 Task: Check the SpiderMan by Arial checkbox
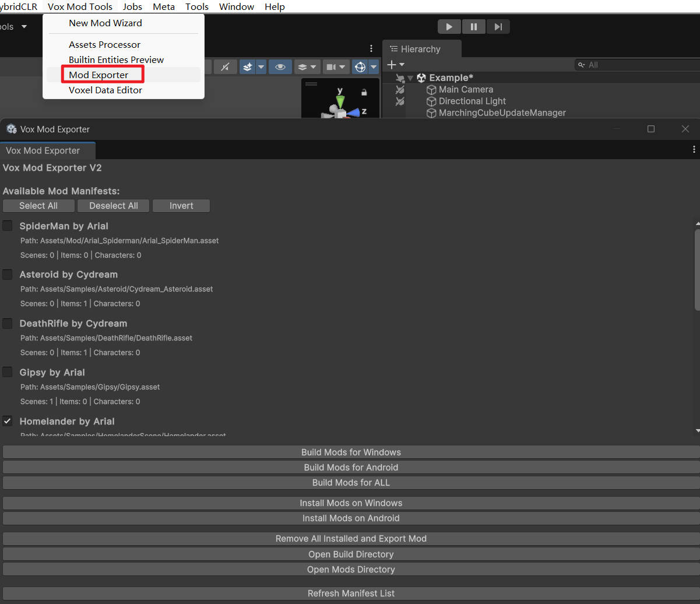(x=8, y=226)
